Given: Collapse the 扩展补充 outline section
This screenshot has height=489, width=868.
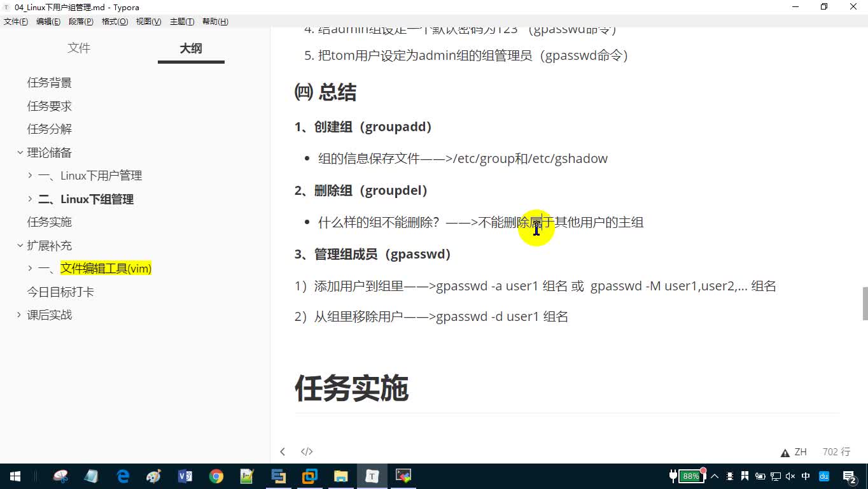Looking at the screenshot, I should pos(19,246).
